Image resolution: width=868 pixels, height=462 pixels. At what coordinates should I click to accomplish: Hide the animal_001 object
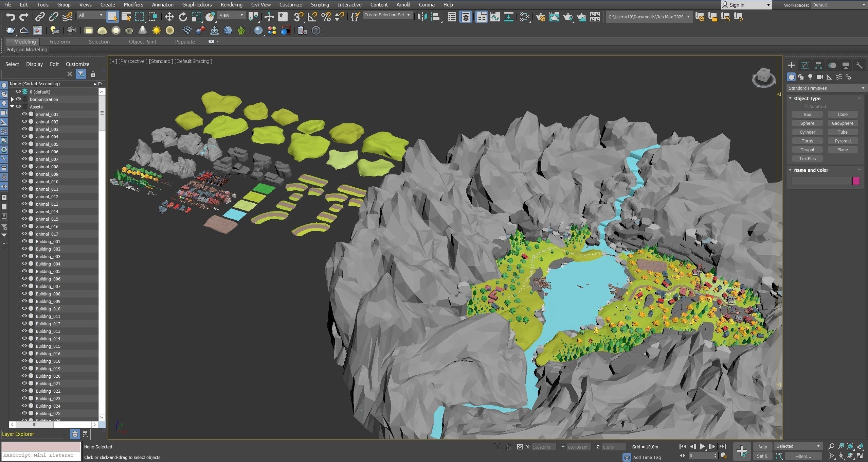point(24,114)
